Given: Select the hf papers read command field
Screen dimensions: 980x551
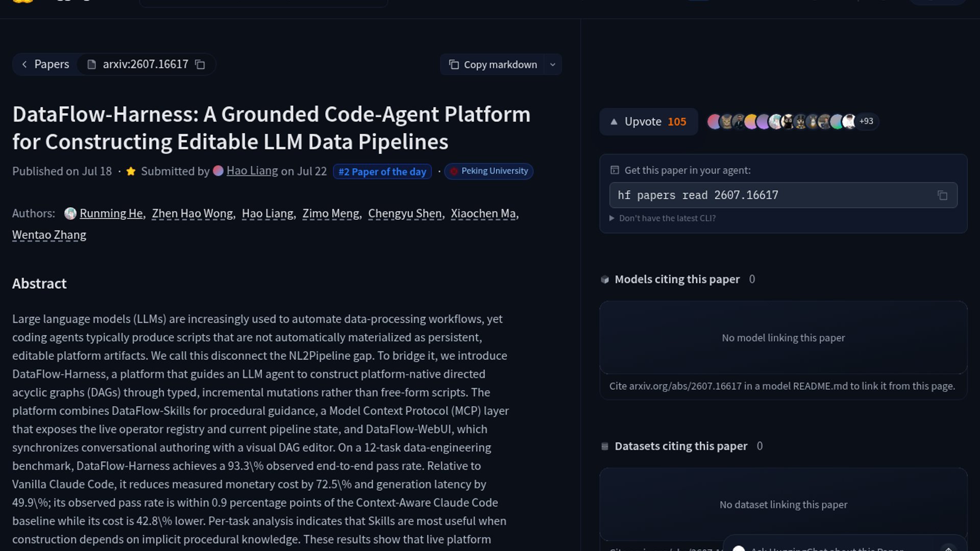Looking at the screenshot, I should click(783, 195).
